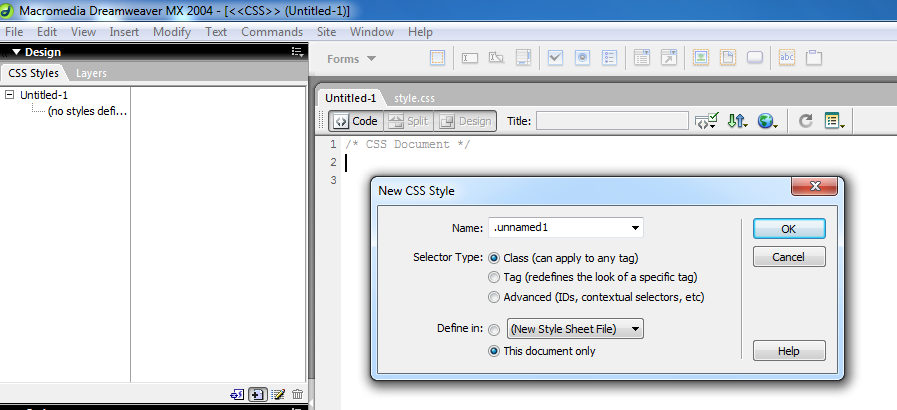
Task: Open the Site menu
Action: point(326,32)
